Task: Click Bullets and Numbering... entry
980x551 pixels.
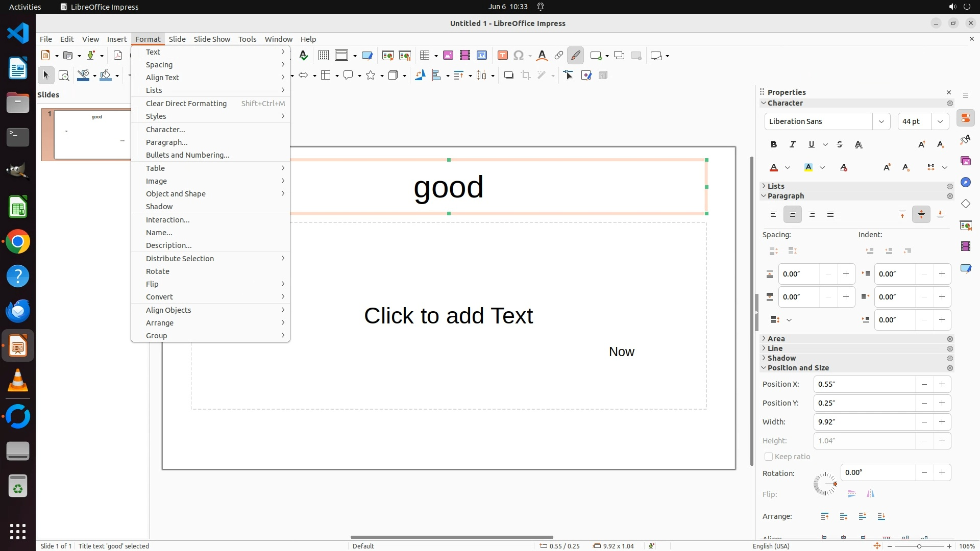Action: [x=187, y=155]
